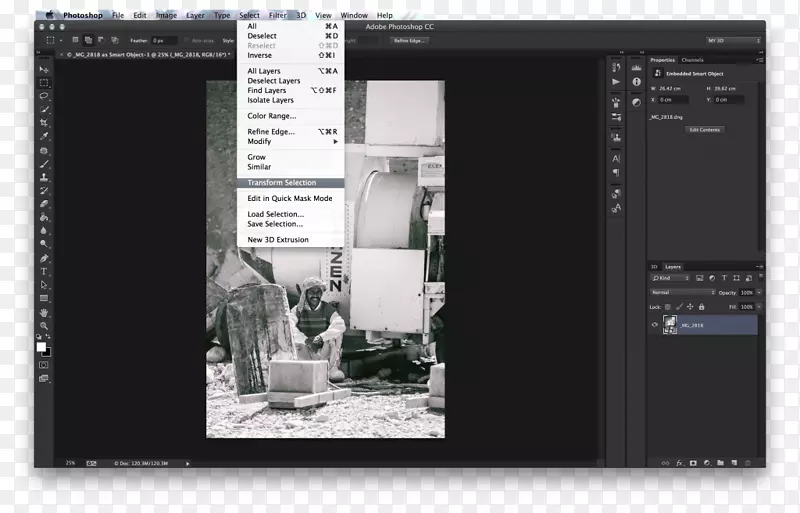Open the Kind layer filter dropdown
Viewport: 800px width, 513px height.
click(x=670, y=278)
